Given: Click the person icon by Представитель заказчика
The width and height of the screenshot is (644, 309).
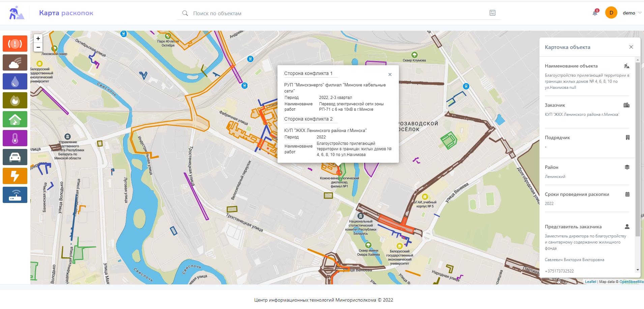Looking at the screenshot, I should 627,227.
